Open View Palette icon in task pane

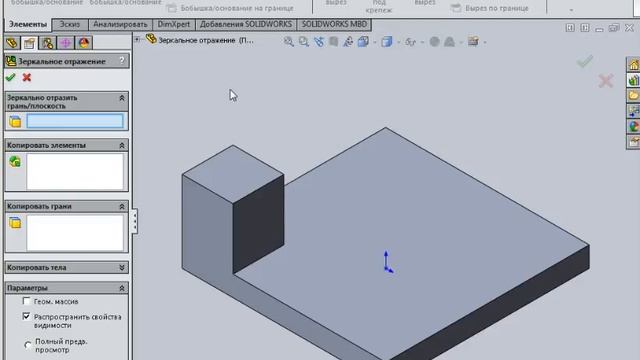[633, 111]
